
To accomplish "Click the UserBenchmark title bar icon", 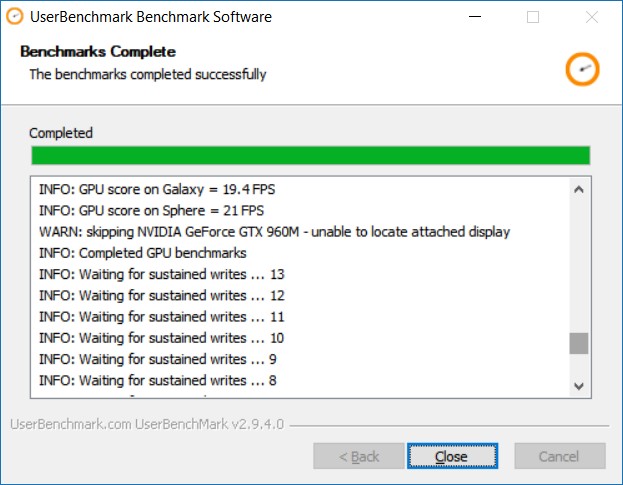I will [15, 17].
